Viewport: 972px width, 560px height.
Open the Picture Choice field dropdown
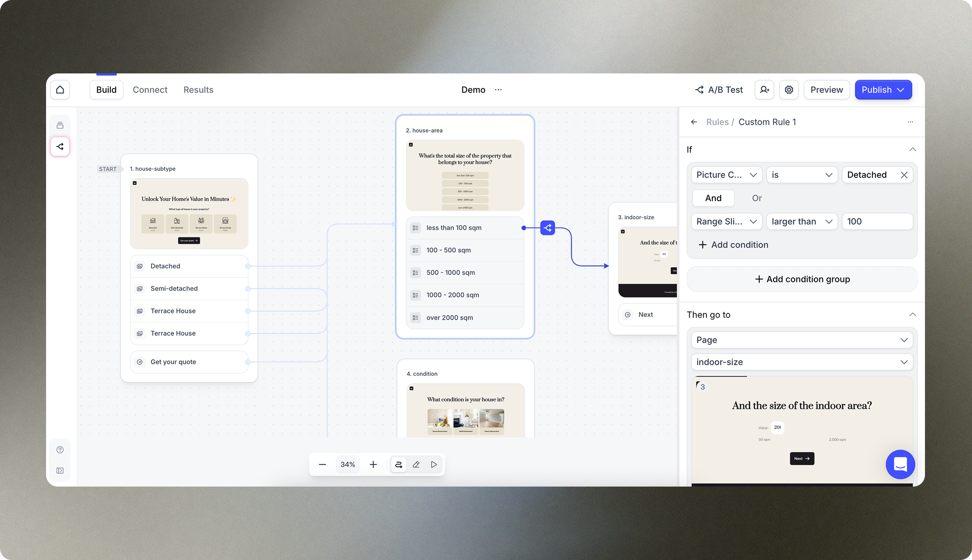click(726, 175)
